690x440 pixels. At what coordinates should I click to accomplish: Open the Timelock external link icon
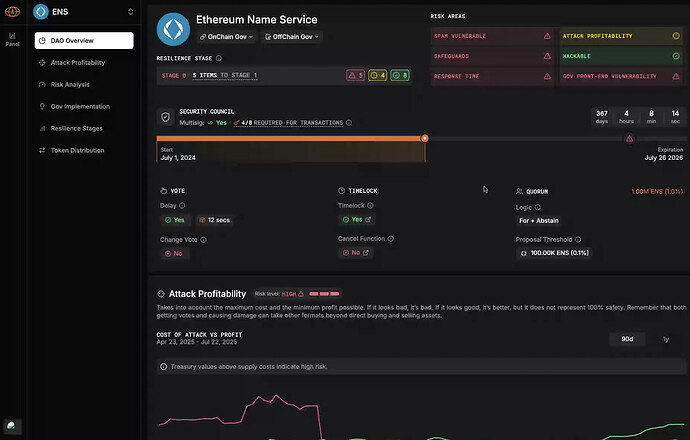click(x=368, y=219)
